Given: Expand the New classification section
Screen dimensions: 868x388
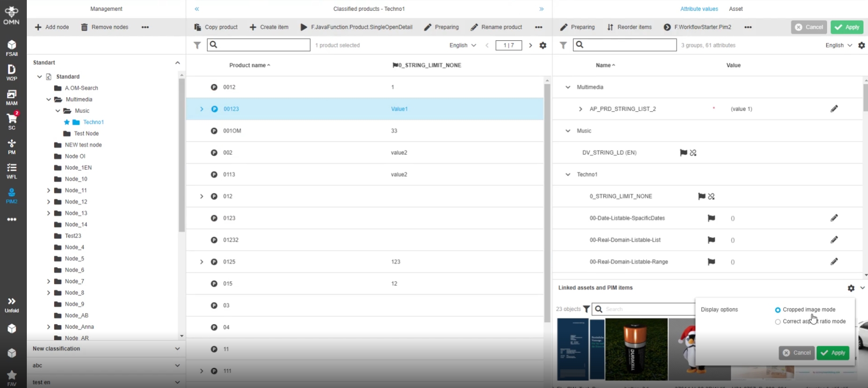Looking at the screenshot, I should (177, 349).
